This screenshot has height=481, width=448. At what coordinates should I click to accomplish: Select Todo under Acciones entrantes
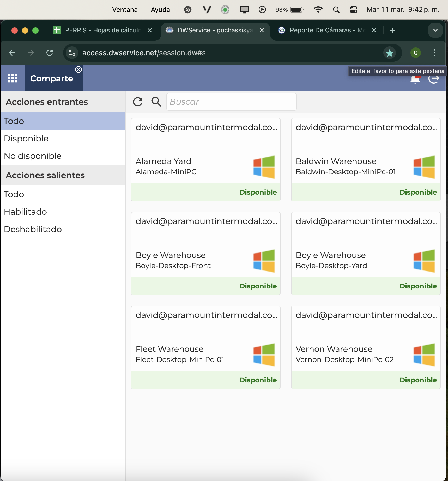(x=63, y=121)
